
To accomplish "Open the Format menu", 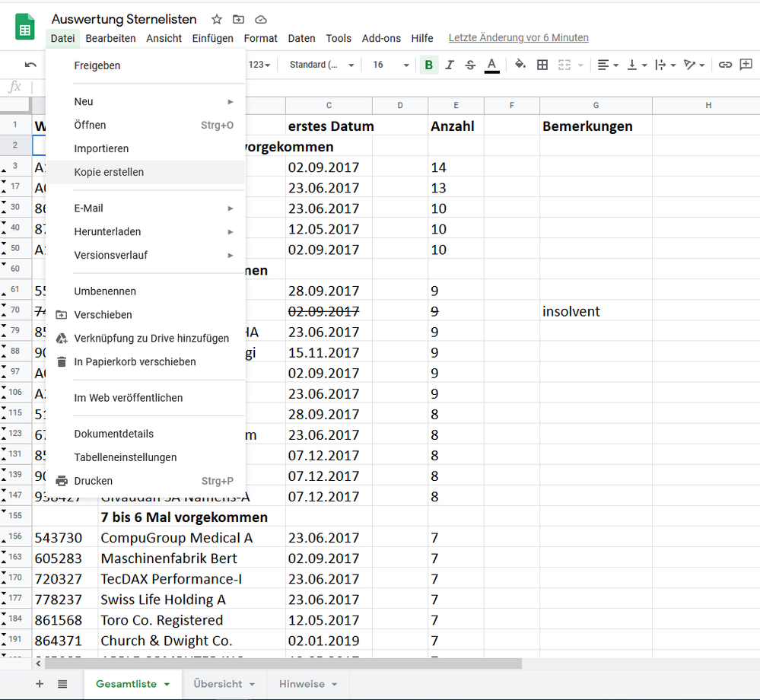I will pyautogui.click(x=260, y=38).
